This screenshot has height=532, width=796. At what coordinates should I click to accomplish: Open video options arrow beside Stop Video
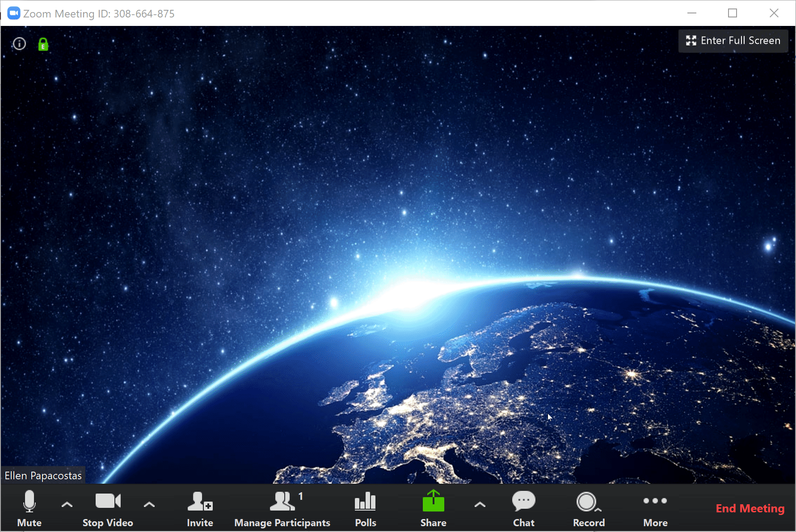coord(149,505)
